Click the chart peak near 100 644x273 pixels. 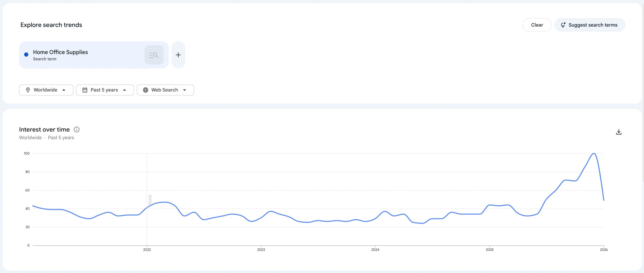(594, 153)
